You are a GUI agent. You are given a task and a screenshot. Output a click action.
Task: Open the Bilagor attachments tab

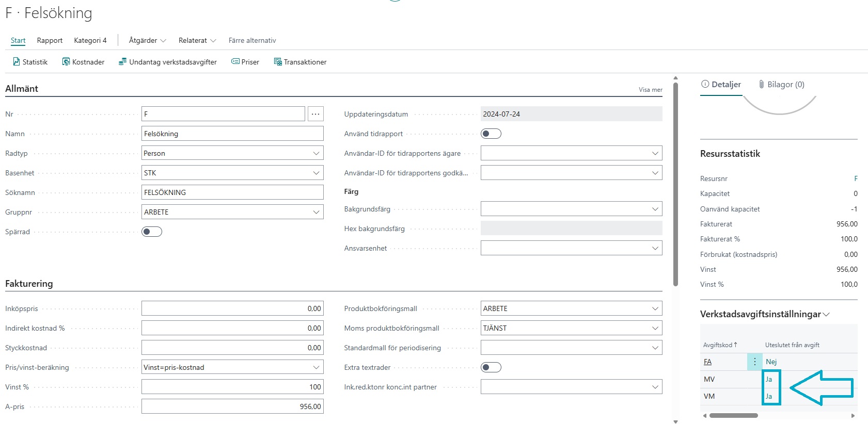781,85
